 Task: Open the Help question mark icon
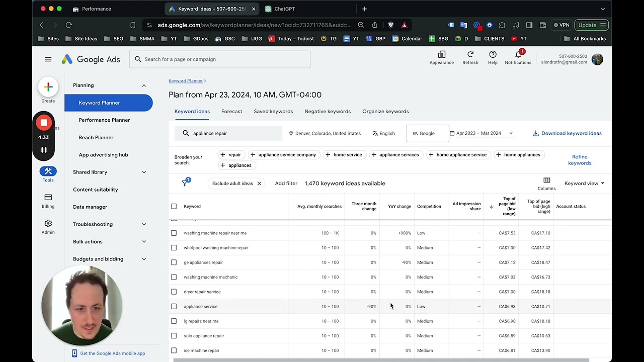pyautogui.click(x=493, y=54)
